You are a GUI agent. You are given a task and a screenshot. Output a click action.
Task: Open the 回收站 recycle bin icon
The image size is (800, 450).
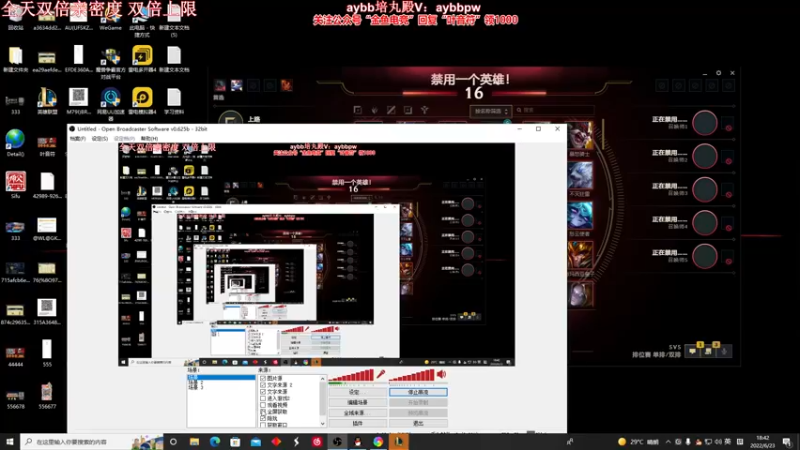15,18
